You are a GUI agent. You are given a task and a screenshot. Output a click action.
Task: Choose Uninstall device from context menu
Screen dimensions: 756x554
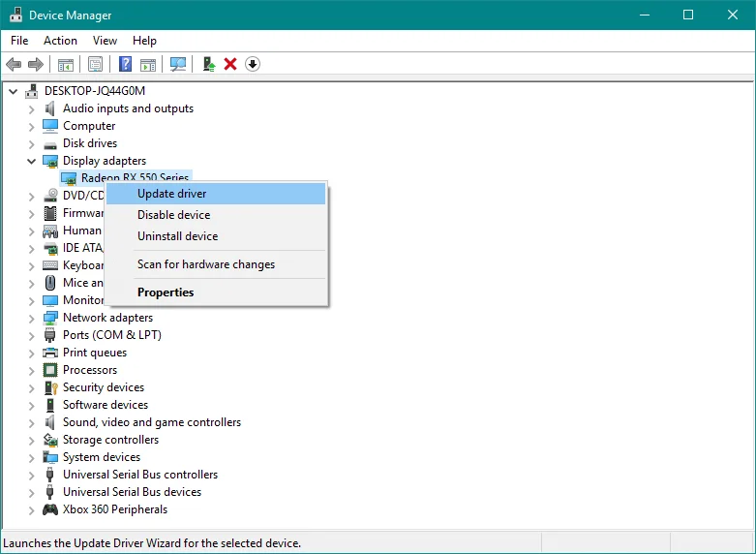216,236
